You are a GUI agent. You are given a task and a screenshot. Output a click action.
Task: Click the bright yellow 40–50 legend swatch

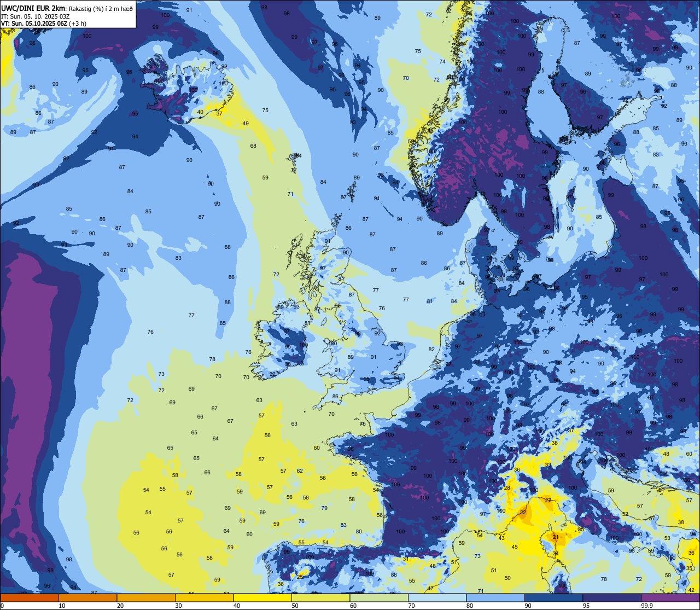(x=262, y=597)
